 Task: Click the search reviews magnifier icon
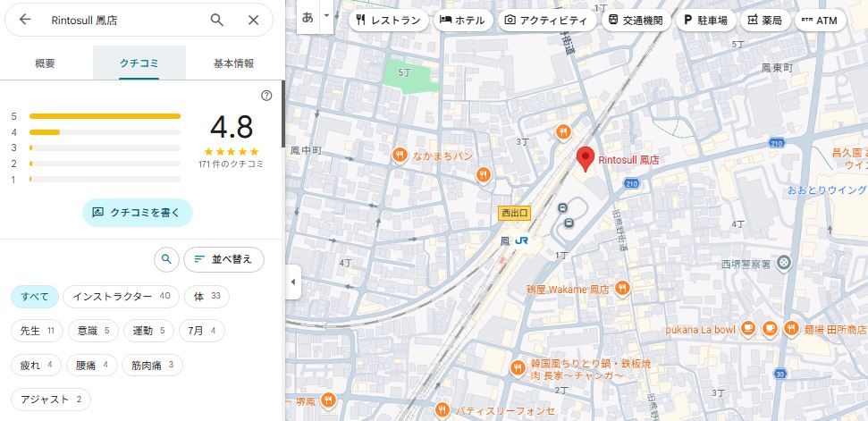click(x=165, y=259)
